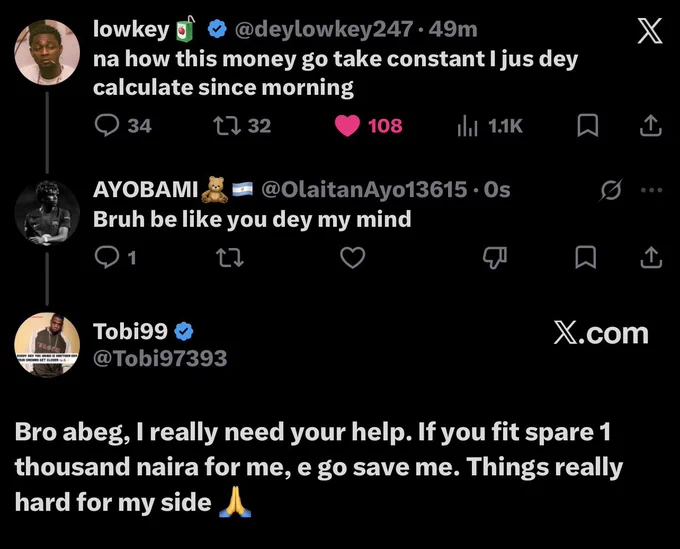Unlike lowkey's post with 108 likes
The height and width of the screenshot is (549, 680).
point(347,125)
